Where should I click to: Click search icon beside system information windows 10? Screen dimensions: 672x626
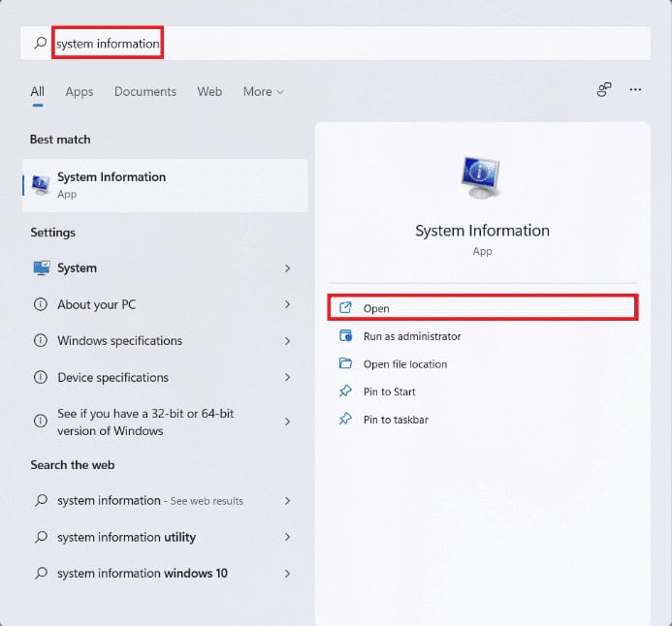click(41, 573)
